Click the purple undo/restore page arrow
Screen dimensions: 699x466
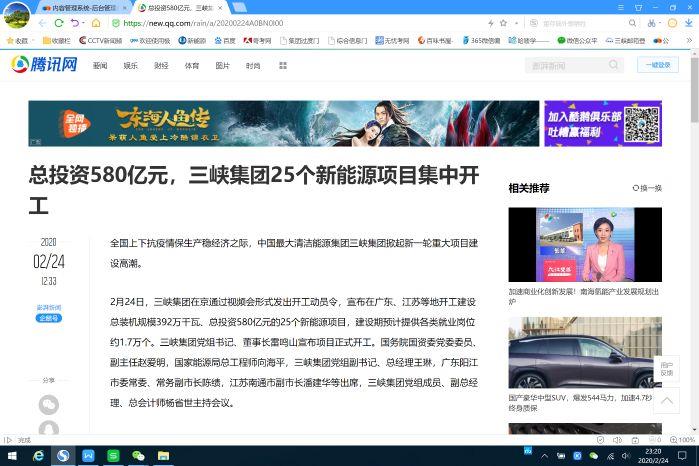coord(75,23)
